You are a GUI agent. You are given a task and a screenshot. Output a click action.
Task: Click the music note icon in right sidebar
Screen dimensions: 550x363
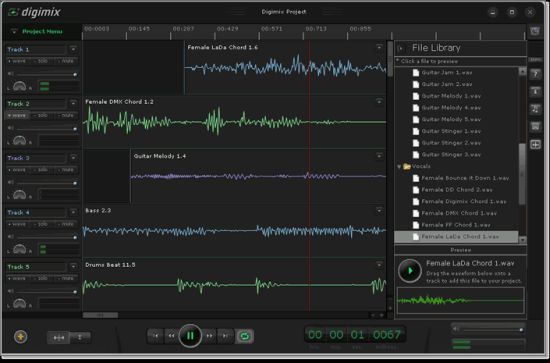click(x=535, y=109)
